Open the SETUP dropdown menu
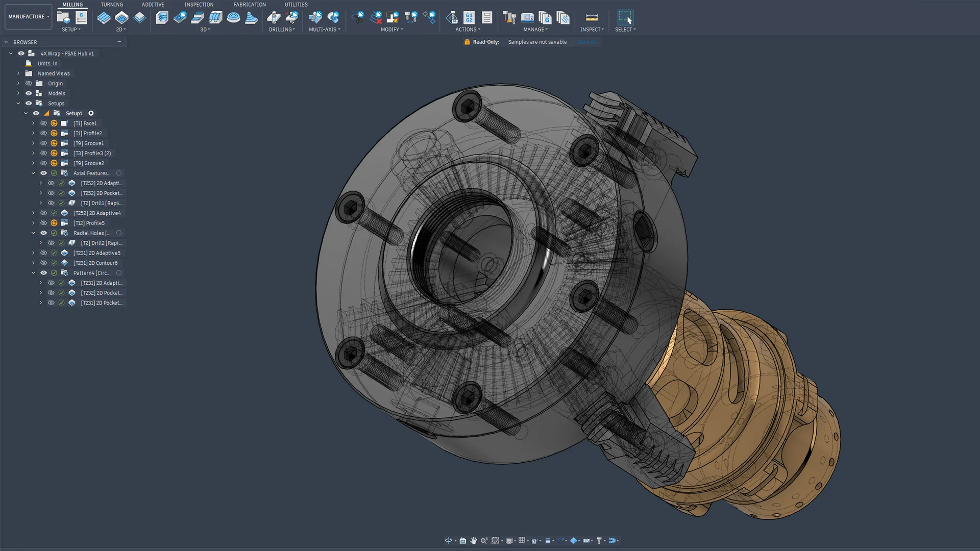This screenshot has width=980, height=551. pos(71,30)
